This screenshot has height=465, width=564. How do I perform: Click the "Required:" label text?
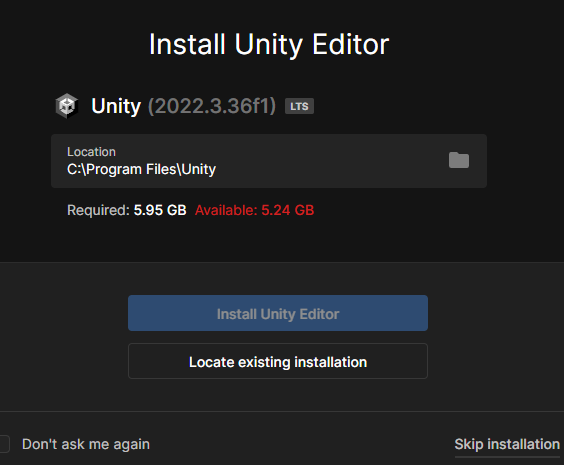coord(98,210)
